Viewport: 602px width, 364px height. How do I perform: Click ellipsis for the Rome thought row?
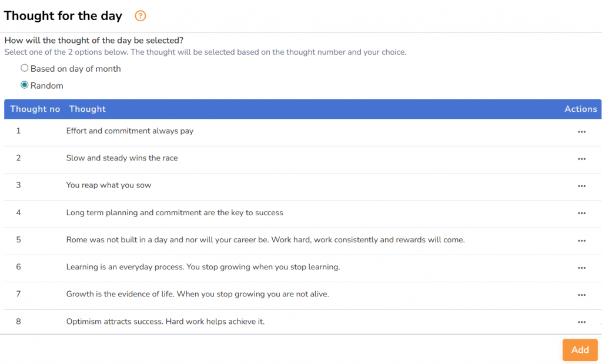(581, 241)
